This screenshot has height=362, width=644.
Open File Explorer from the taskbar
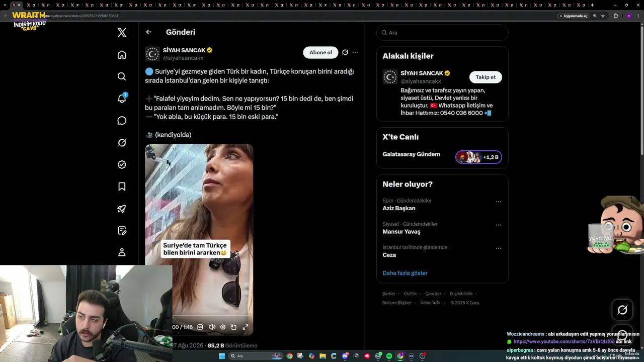point(323,356)
